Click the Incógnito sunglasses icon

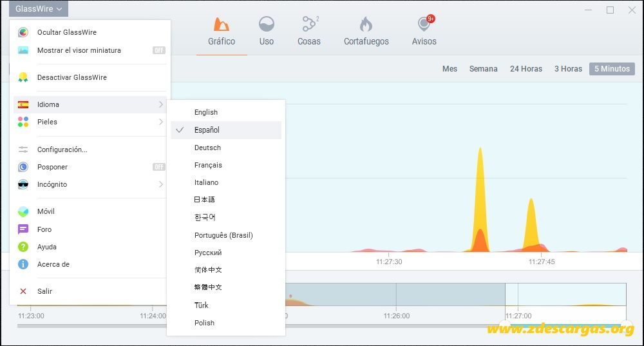tap(23, 184)
